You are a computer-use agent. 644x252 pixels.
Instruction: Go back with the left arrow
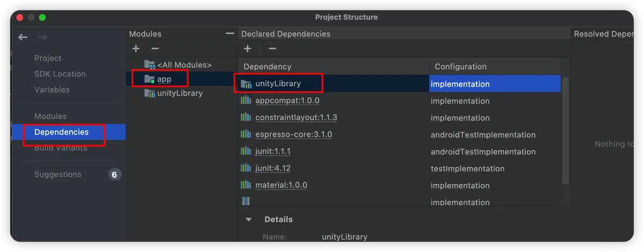click(23, 38)
